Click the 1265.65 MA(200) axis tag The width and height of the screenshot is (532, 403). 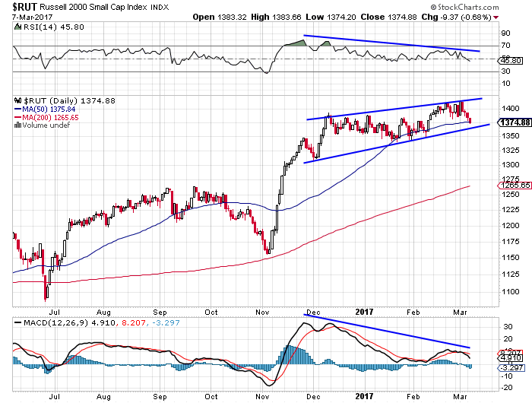pos(515,186)
